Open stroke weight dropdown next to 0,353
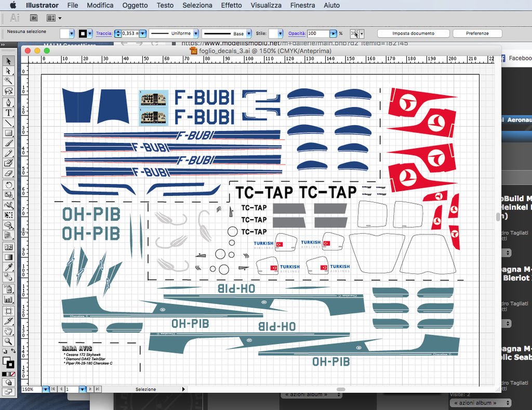532x410 pixels. click(x=143, y=34)
